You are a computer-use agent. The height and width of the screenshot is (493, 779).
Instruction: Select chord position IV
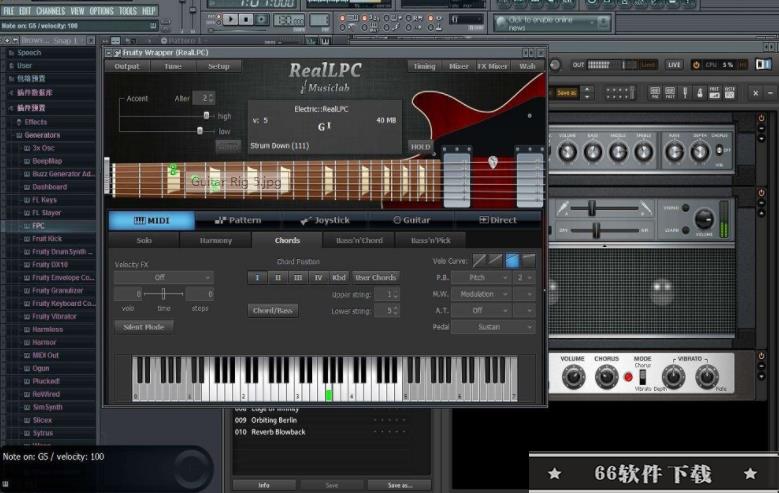click(x=318, y=277)
